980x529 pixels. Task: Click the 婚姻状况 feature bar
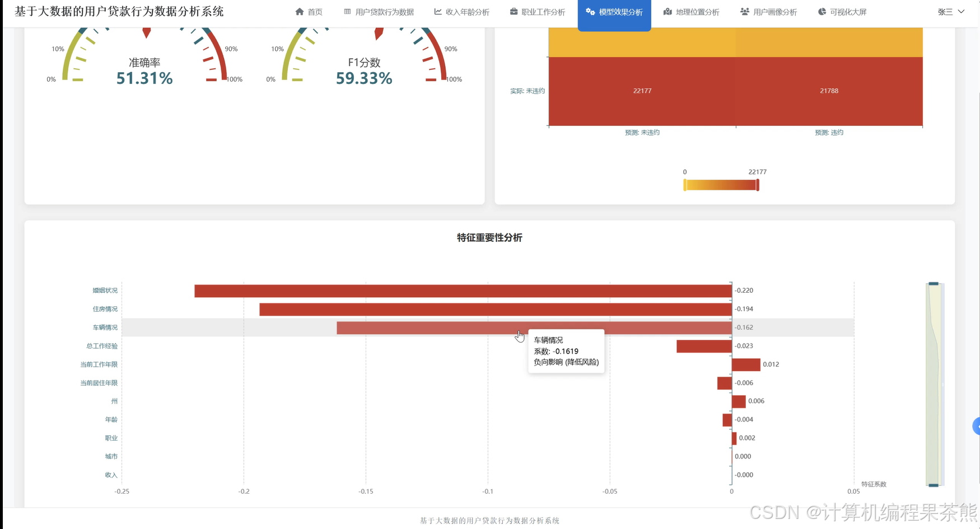(463, 291)
